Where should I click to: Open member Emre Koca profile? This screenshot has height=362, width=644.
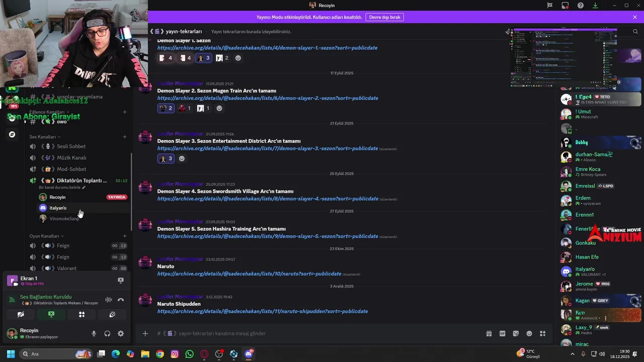(601, 171)
